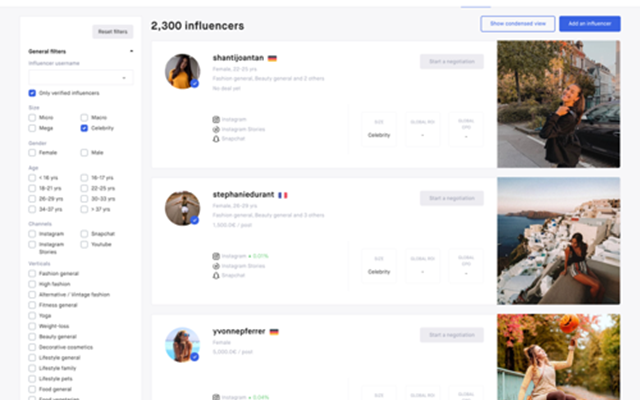640x400 pixels.
Task: Click Instagram icon in stephaniedurant card
Action: pyautogui.click(x=216, y=256)
